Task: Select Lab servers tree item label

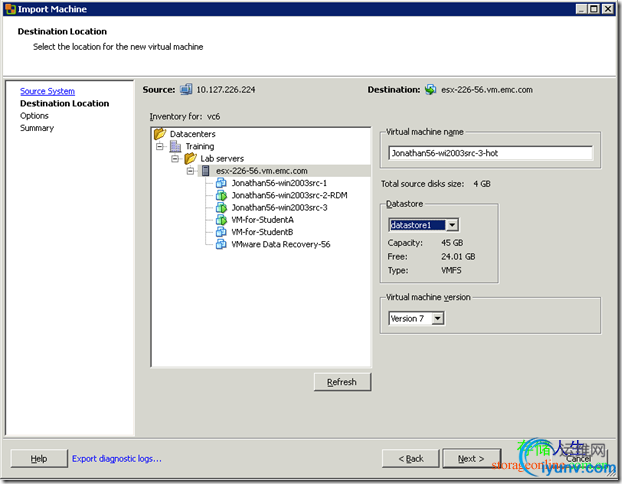Action: [222, 159]
